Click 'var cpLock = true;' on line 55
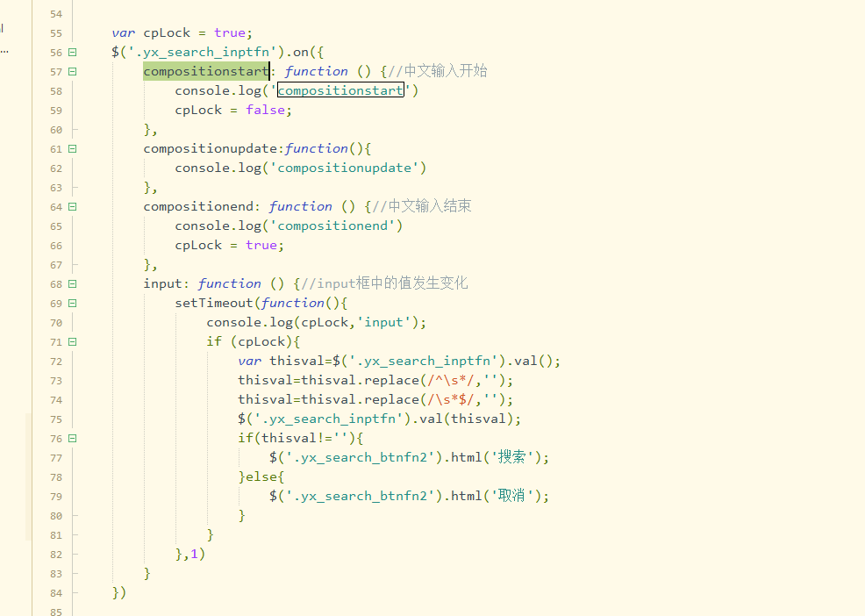 [182, 33]
